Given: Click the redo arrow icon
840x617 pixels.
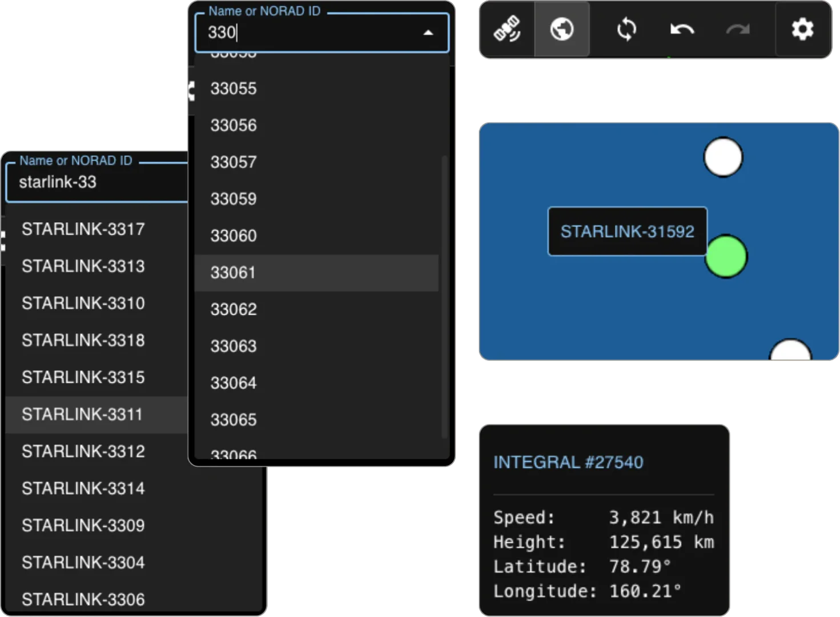Looking at the screenshot, I should [738, 30].
